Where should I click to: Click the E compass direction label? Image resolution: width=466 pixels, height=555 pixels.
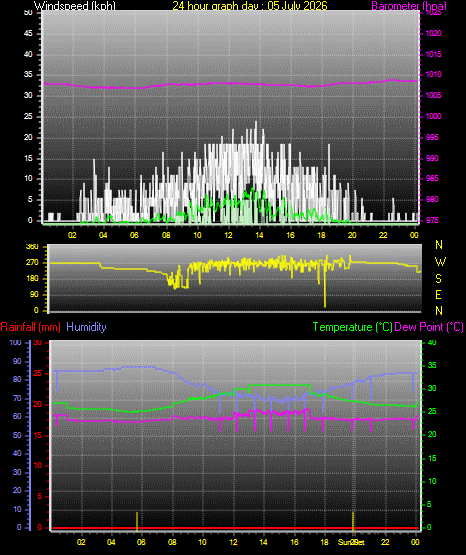(x=438, y=294)
